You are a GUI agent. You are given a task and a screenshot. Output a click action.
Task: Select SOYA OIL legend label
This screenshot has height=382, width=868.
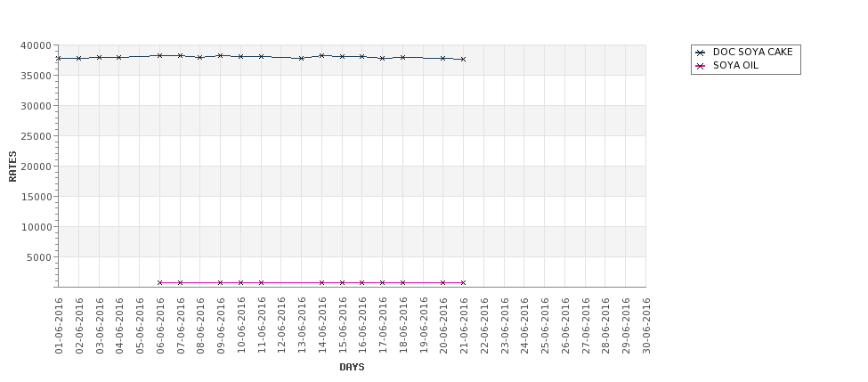tap(735, 65)
